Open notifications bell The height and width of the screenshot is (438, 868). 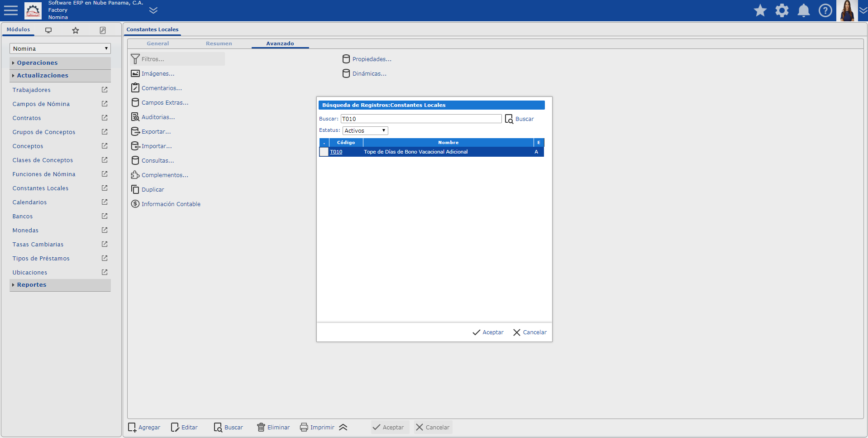804,10
